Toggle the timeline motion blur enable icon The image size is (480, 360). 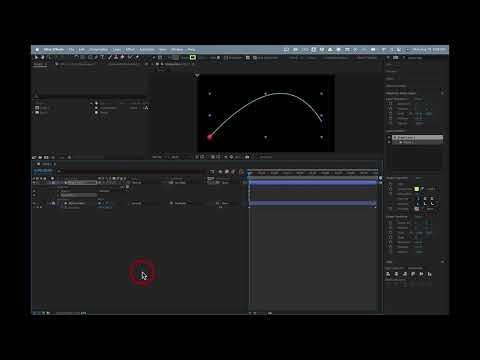(233, 172)
